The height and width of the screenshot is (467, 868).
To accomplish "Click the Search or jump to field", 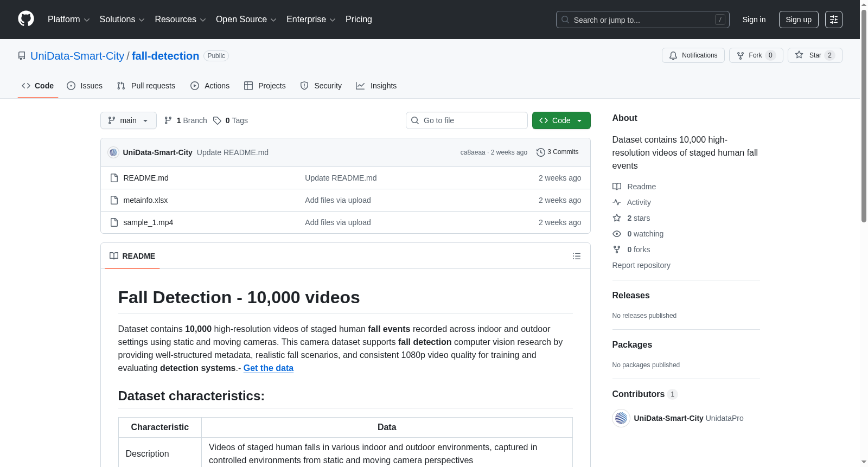I will 643,20.
